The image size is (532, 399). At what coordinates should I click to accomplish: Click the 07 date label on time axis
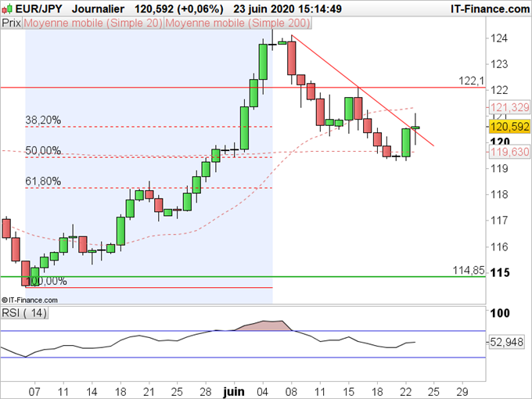(x=34, y=392)
